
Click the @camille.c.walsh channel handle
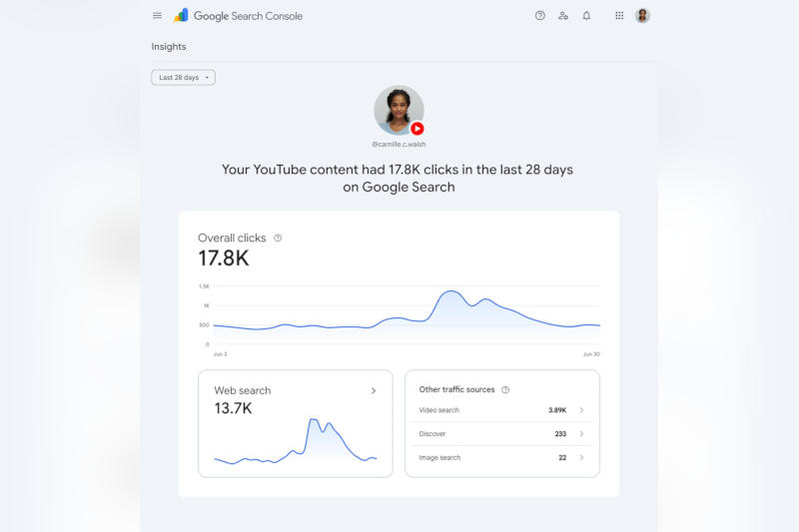[x=399, y=144]
